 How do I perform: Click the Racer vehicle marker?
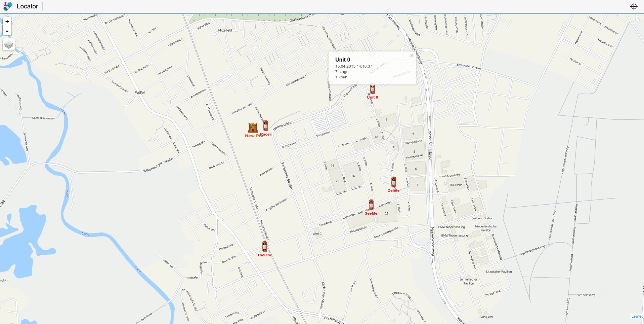(265, 125)
